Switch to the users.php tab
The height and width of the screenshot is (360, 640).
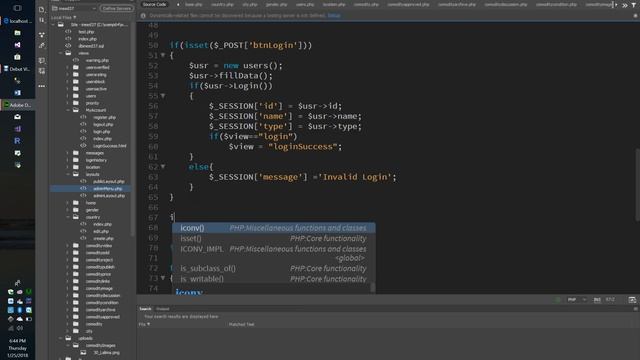click(305, 4)
